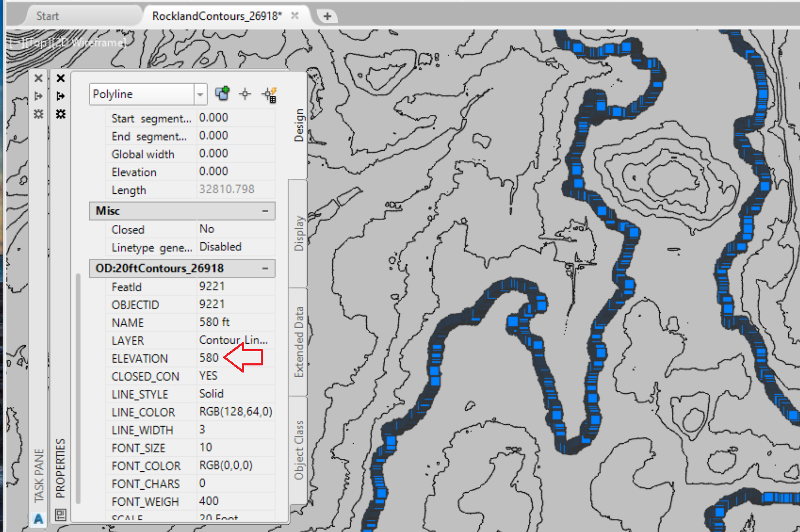Click the Closed value 'No' field
Screen dimensions: 800x532
pos(236,229)
